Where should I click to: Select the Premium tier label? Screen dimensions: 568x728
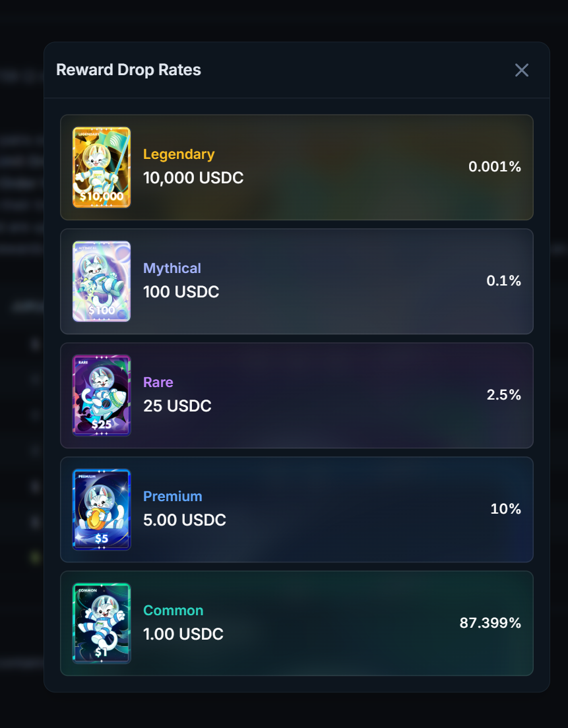(x=172, y=497)
